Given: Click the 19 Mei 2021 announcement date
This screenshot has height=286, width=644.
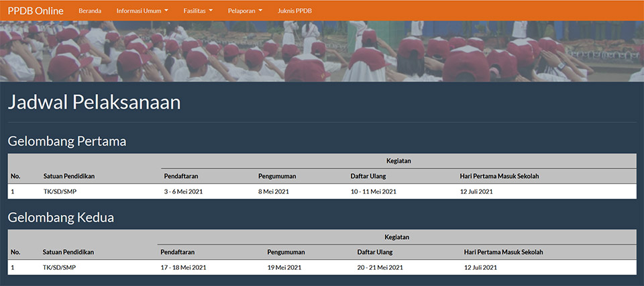Looking at the screenshot, I should point(284,268).
